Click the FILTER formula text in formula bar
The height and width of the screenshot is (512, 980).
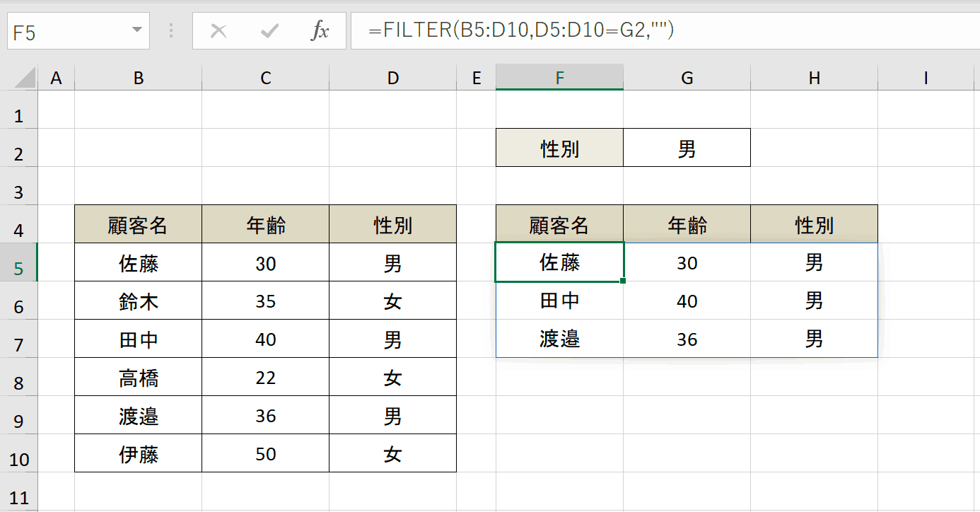520,30
